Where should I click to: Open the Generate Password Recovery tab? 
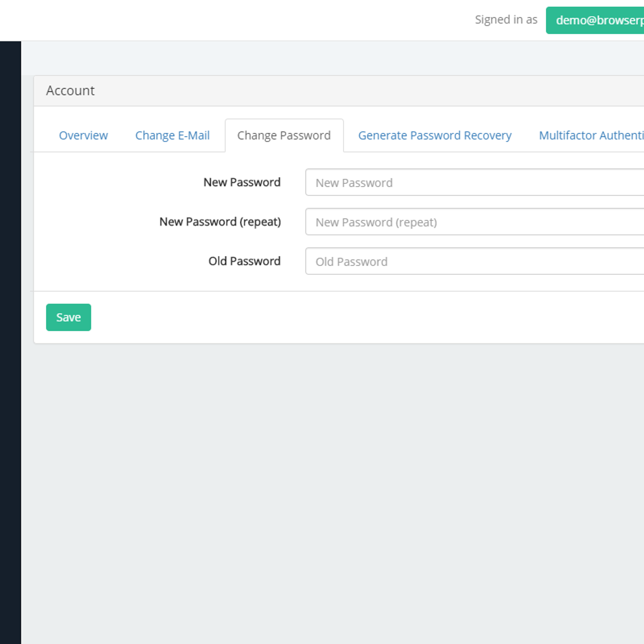(435, 135)
